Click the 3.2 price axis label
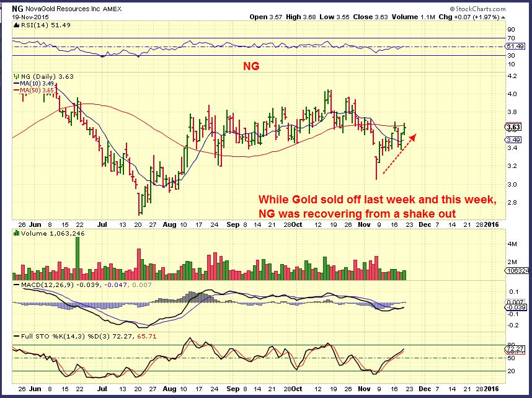Screen dimensions: 532x398 click(x=512, y=166)
